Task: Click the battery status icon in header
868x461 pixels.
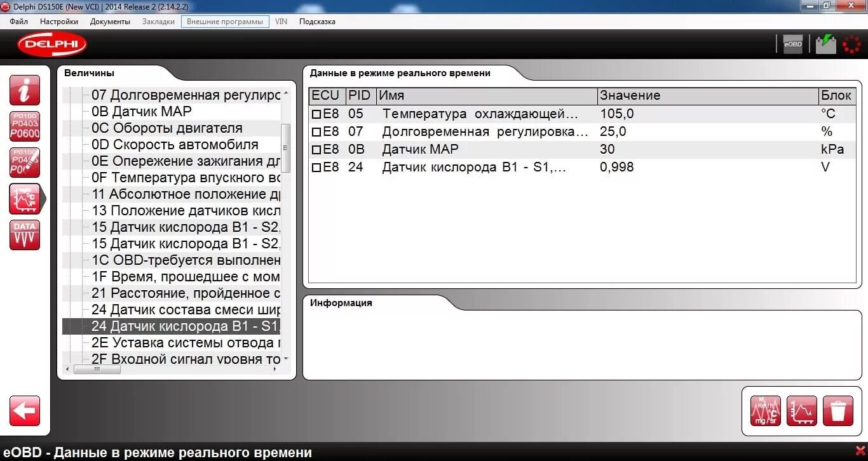Action: pos(826,44)
